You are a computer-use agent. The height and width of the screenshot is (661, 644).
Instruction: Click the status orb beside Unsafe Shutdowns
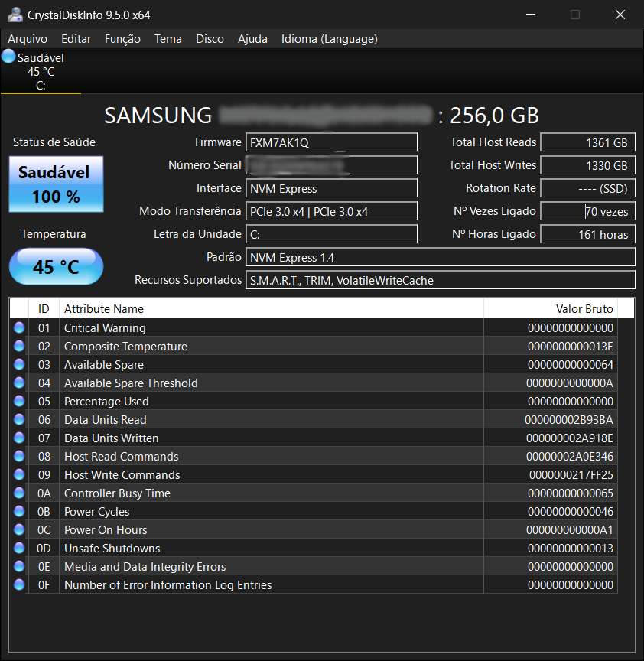pyautogui.click(x=19, y=548)
